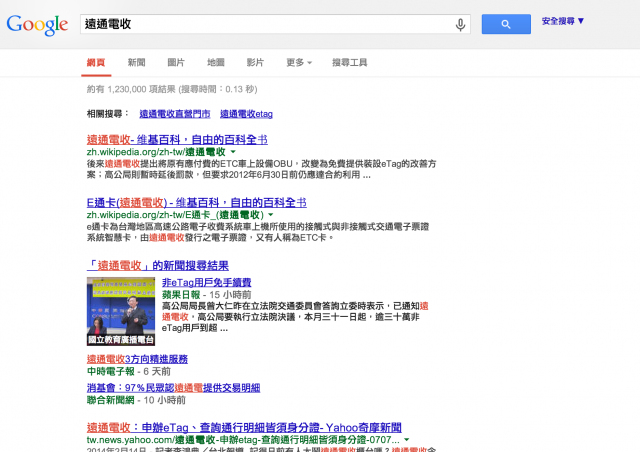Select the 網頁 tab
Image resolution: width=640 pixels, height=452 pixels.
96,62
